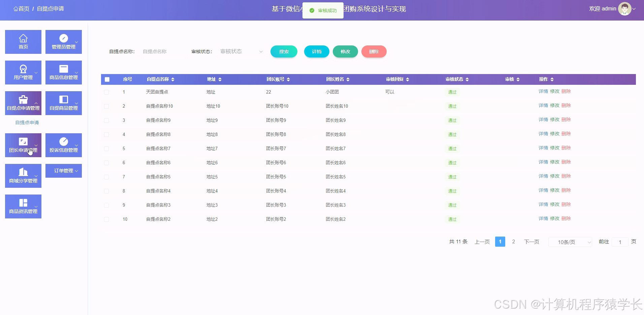This screenshot has height=315, width=644.
Task: Select the checkbox for 自提点名称10 row
Action: (107, 106)
